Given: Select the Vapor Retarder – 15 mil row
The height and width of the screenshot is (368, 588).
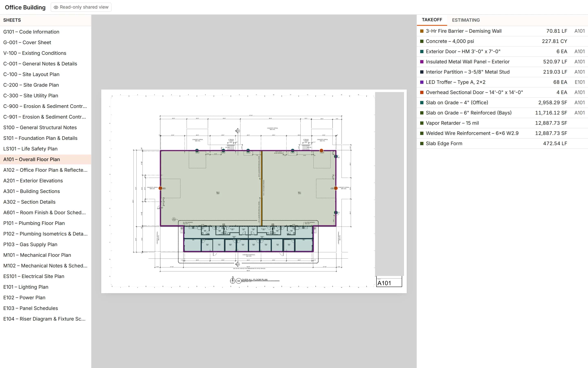Looking at the screenshot, I should coord(502,123).
